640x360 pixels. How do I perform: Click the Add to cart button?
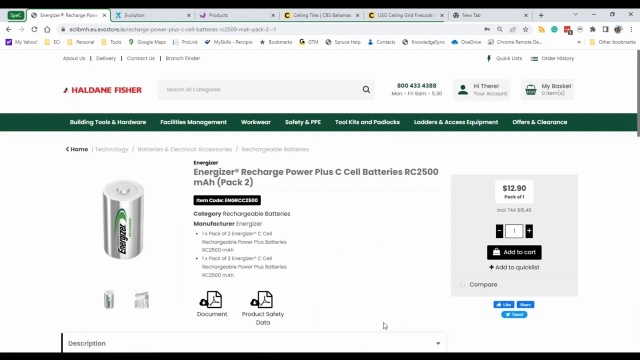click(514, 252)
